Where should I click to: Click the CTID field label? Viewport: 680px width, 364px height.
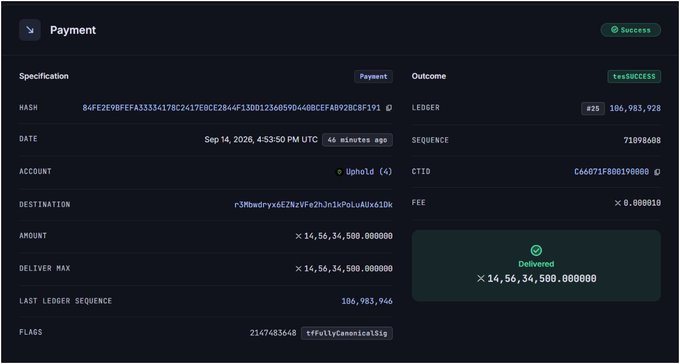coord(421,171)
